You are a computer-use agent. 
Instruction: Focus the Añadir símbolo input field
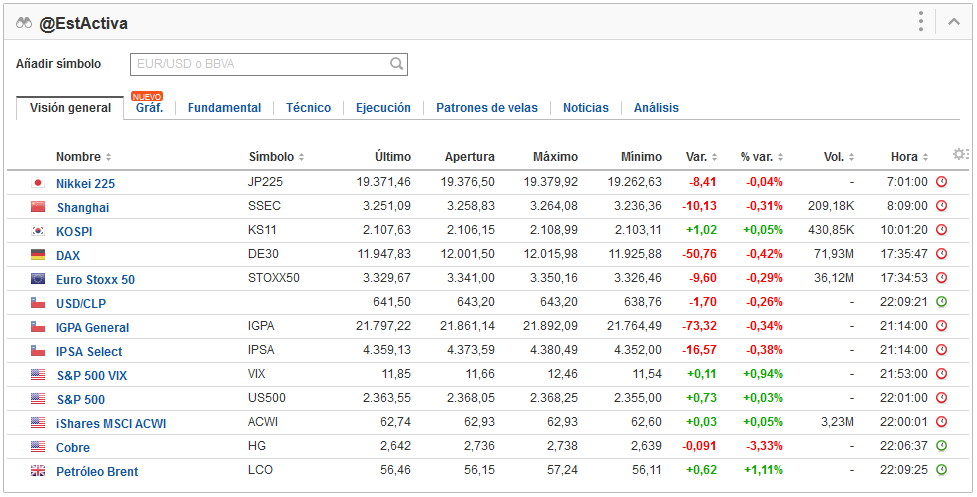pyautogui.click(x=269, y=64)
